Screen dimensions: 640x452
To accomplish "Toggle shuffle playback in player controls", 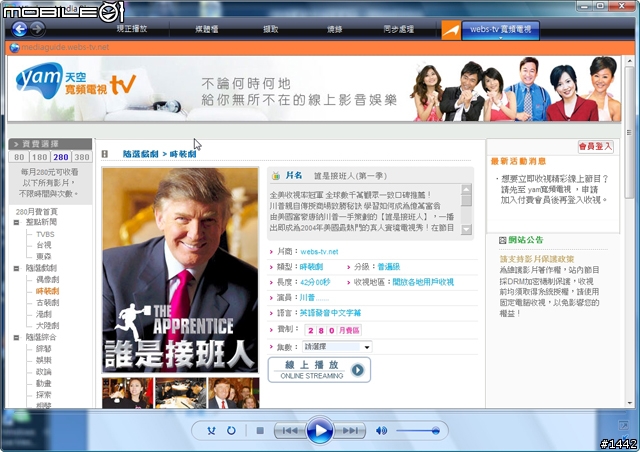I will coord(211,430).
